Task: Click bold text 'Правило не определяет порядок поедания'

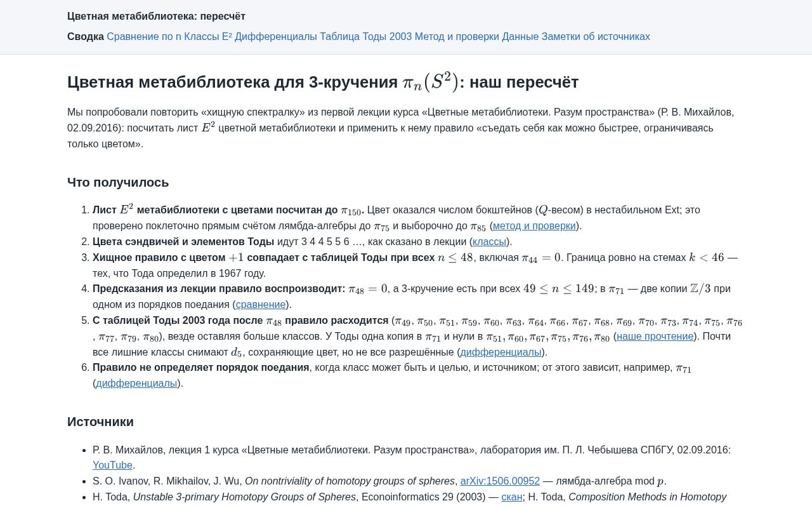Action: click(201, 368)
